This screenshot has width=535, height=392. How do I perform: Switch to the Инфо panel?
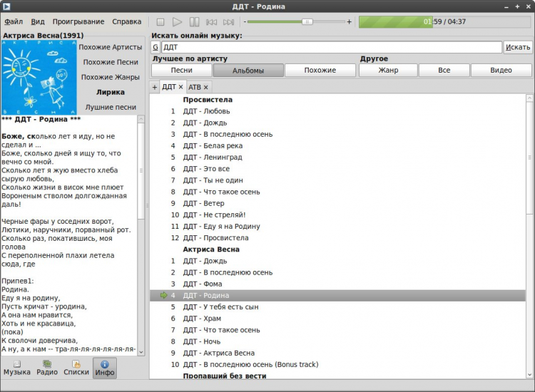(x=105, y=368)
